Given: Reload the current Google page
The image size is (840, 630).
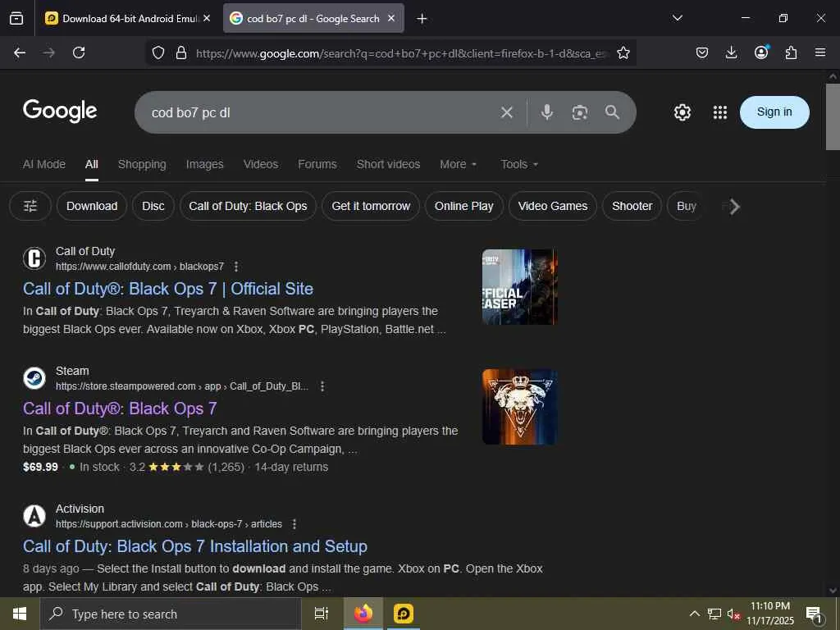Looking at the screenshot, I should [x=79, y=52].
